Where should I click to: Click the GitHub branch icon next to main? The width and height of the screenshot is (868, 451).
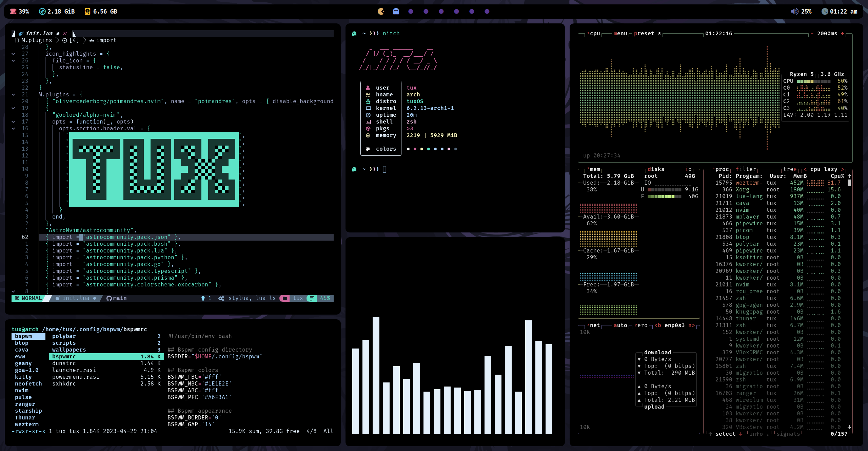(109, 298)
